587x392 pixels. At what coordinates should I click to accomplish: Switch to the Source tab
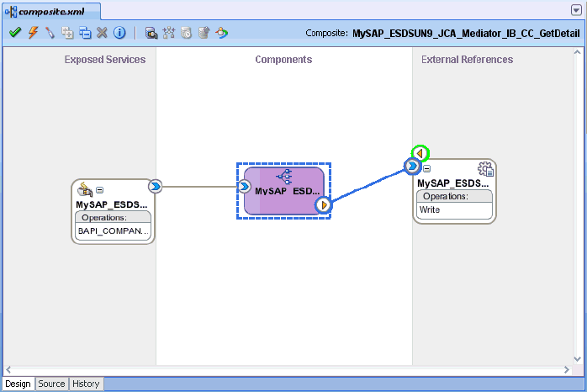(51, 384)
